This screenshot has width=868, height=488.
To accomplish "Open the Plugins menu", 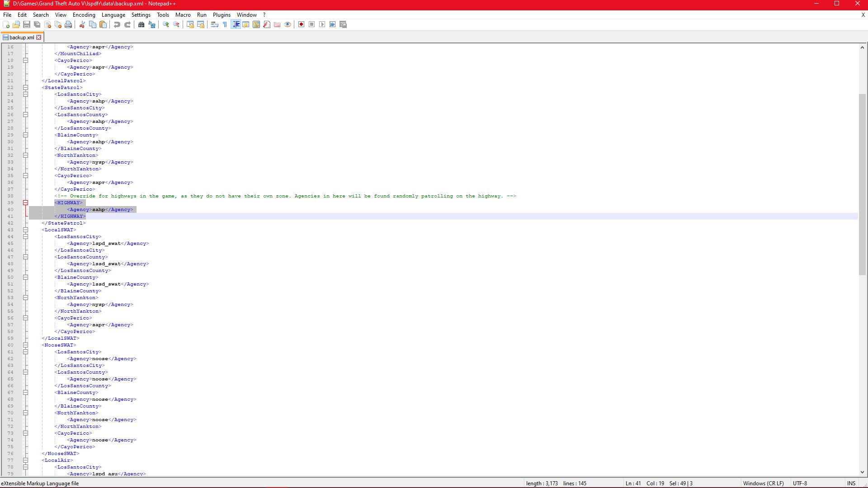I will [222, 15].
